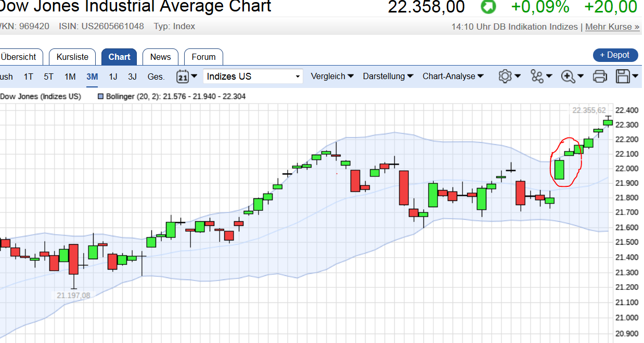This screenshot has width=644, height=343.
Task: Follow the Mehr Kurse link
Action: 612,27
